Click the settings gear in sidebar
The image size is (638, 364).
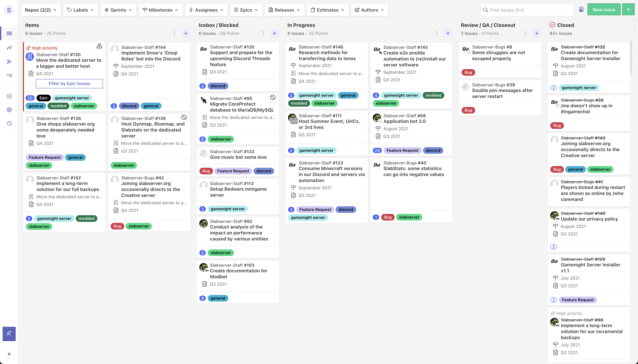point(9,110)
